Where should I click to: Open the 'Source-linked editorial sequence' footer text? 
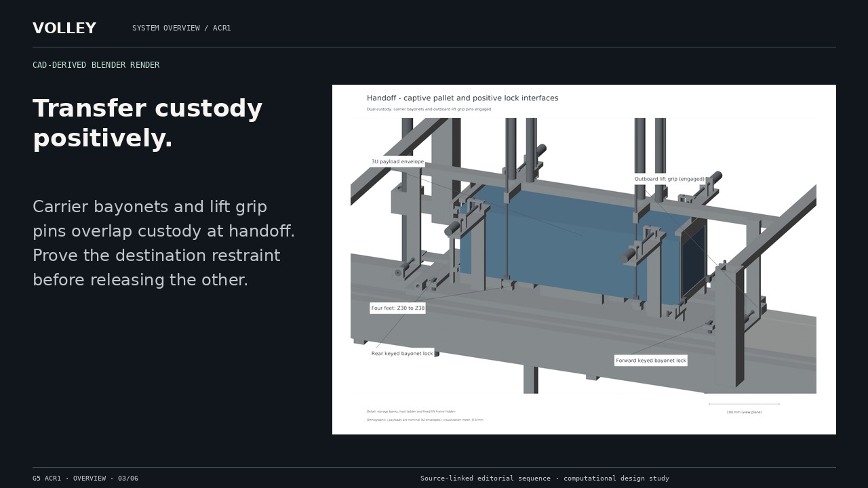pyautogui.click(x=545, y=479)
